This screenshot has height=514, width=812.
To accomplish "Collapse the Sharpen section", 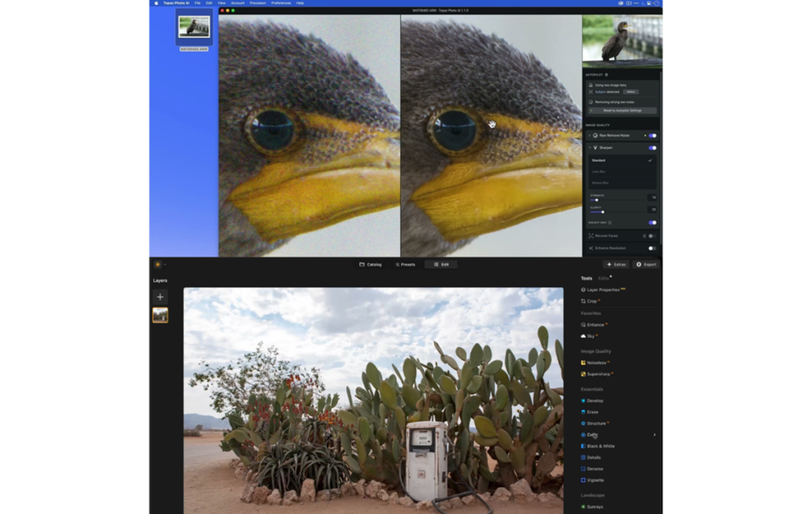I will coord(589,148).
